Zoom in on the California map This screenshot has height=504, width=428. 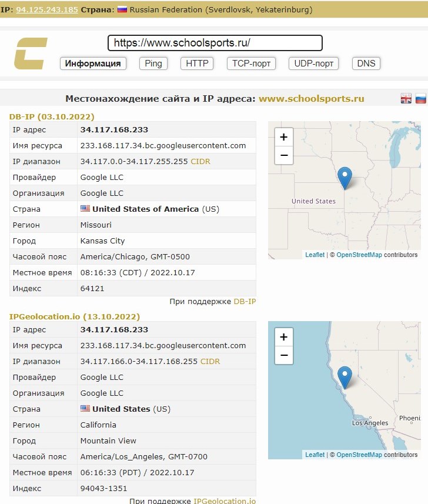(x=283, y=337)
